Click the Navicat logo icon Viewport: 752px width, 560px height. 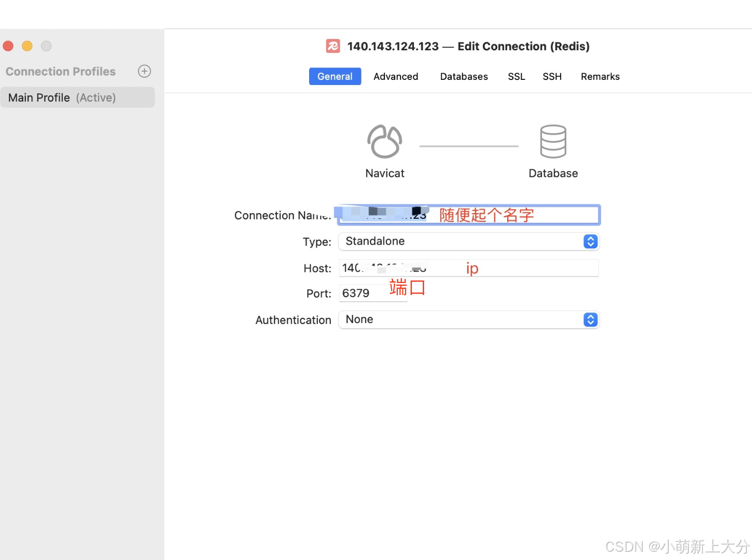[x=384, y=141]
